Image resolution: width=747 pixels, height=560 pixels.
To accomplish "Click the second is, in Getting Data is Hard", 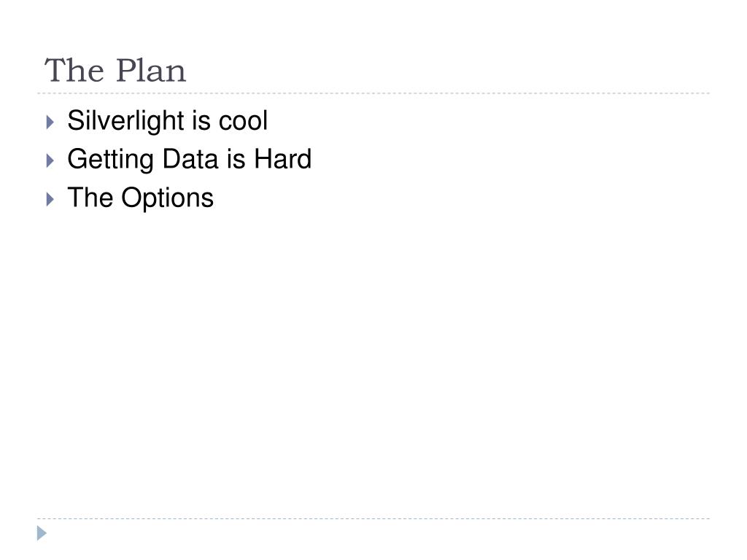I will [236, 159].
